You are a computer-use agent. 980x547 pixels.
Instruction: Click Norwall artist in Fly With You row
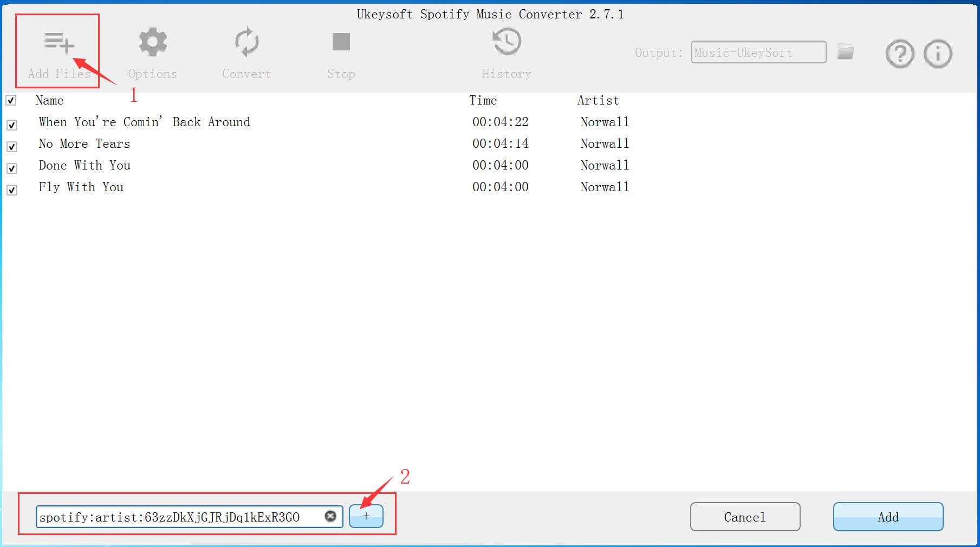(x=605, y=187)
